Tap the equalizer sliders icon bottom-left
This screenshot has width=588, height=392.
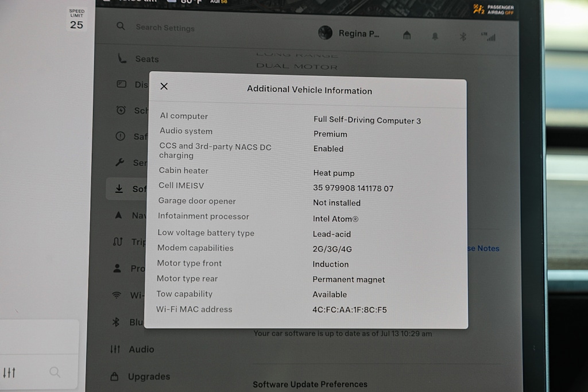pyautogui.click(x=9, y=372)
